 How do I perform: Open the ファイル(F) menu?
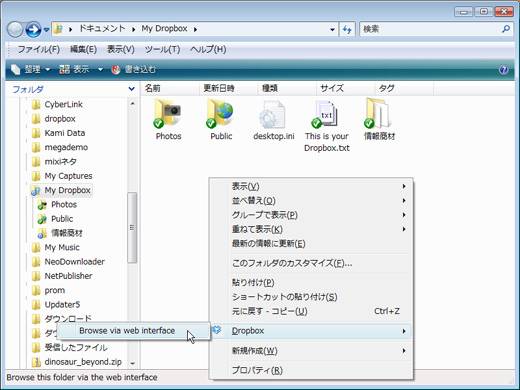(x=38, y=49)
